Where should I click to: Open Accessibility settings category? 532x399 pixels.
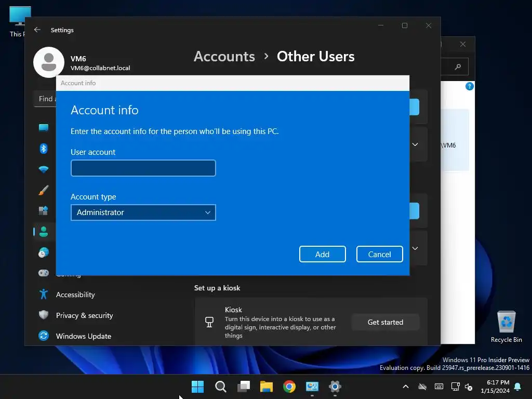point(75,295)
